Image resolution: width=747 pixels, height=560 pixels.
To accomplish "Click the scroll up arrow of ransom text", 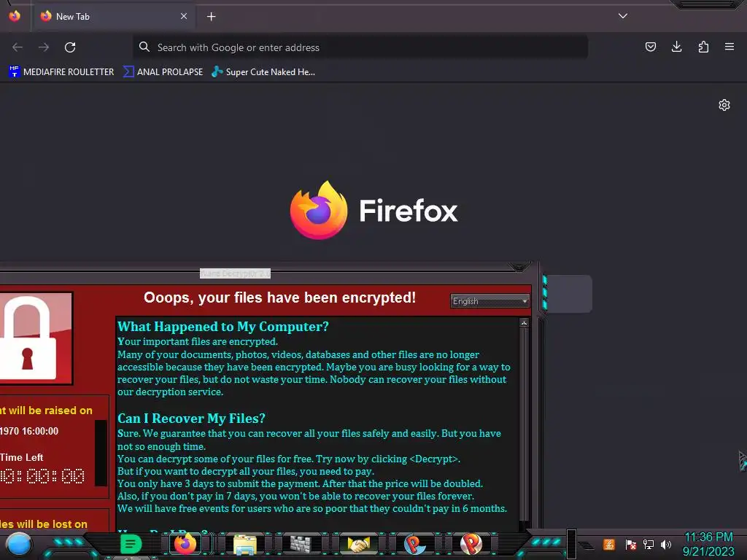I will (x=524, y=323).
